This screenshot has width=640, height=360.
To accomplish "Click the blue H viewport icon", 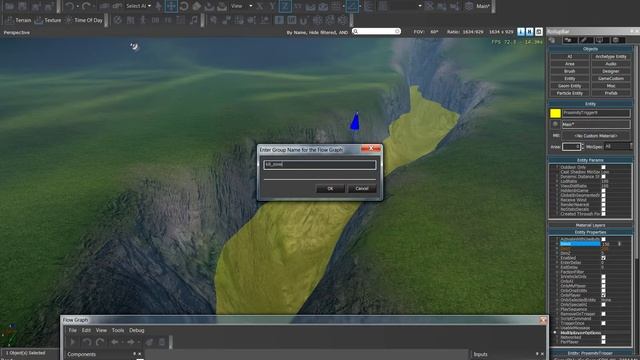I will pyautogui.click(x=529, y=31).
